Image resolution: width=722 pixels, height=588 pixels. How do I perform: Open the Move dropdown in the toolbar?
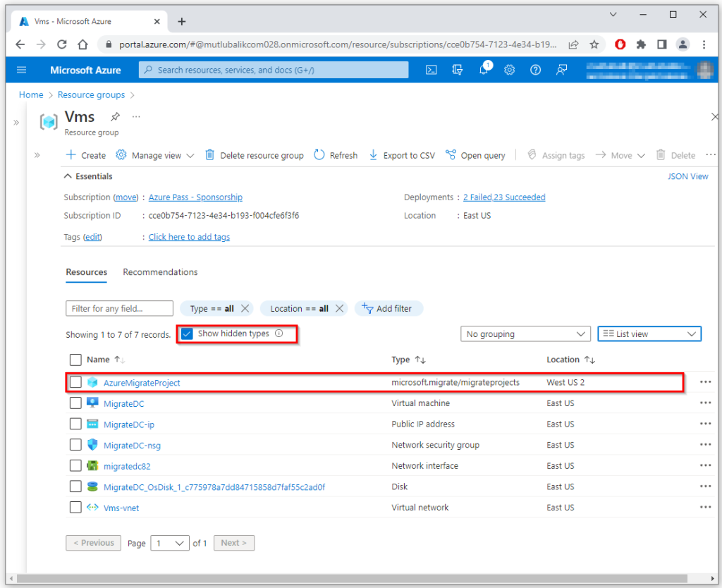620,155
